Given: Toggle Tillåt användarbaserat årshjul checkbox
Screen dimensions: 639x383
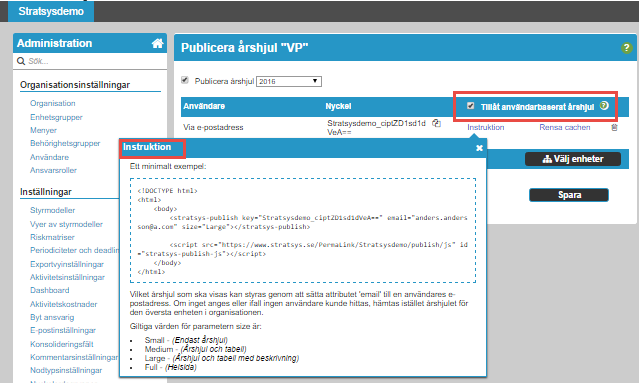Looking at the screenshot, I should (x=470, y=106).
